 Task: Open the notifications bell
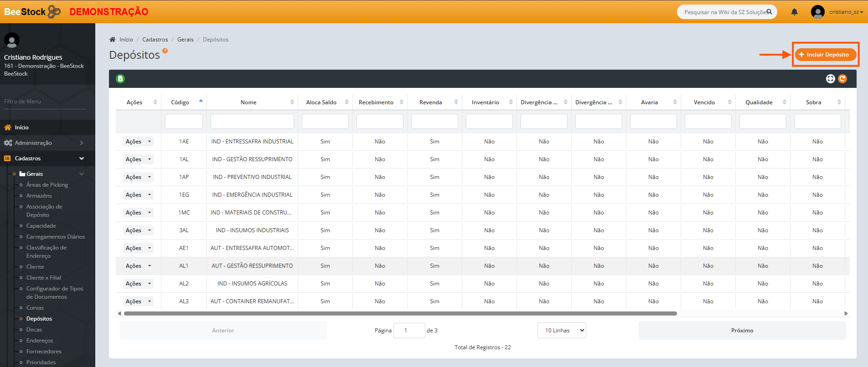pos(794,12)
